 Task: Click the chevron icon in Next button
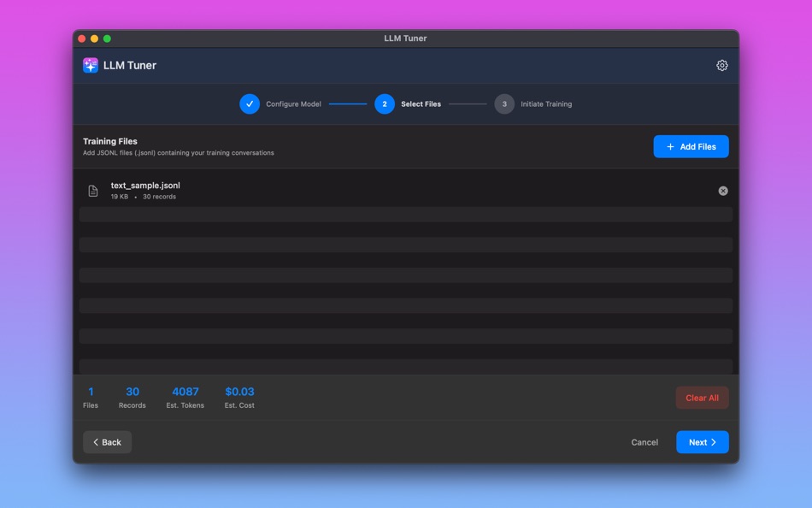pos(714,442)
